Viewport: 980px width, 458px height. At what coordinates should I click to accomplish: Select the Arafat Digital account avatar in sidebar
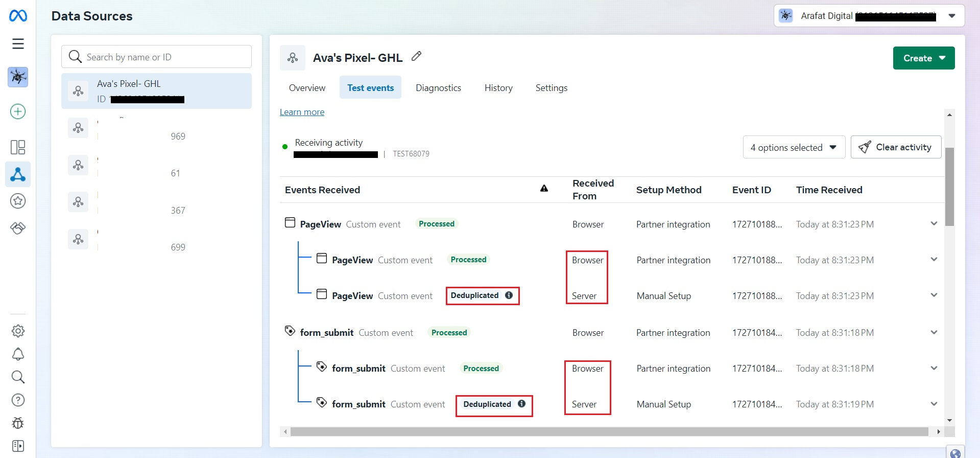[x=18, y=77]
